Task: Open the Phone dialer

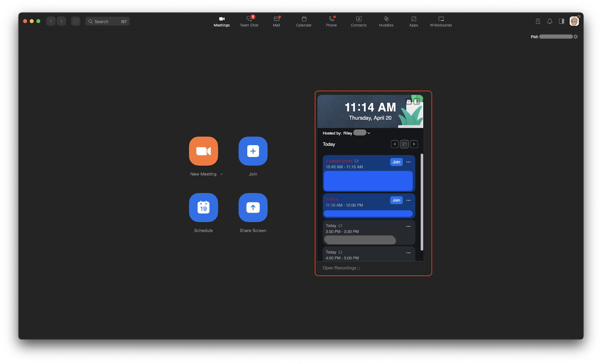Action: tap(331, 21)
